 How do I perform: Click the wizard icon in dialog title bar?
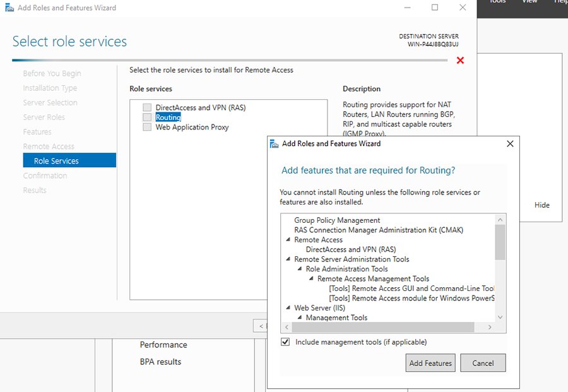[x=274, y=143]
